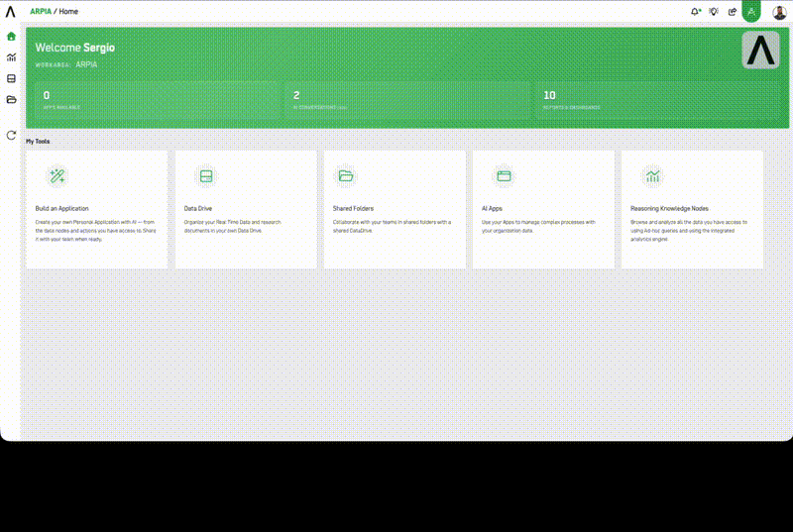The height and width of the screenshot is (532, 793).
Task: Click the green user tab icon in the top bar
Action: click(751, 11)
